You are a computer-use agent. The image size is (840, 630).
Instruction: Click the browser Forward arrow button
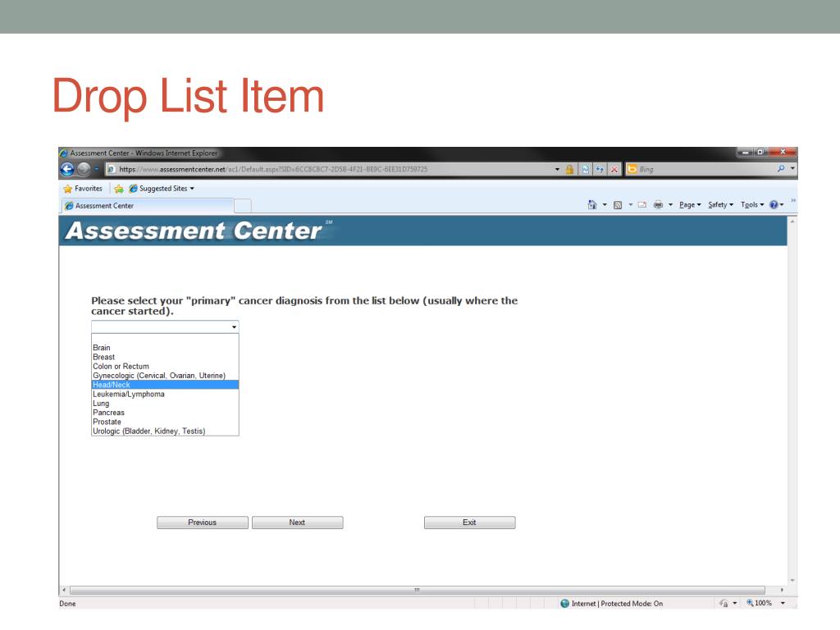click(x=84, y=169)
